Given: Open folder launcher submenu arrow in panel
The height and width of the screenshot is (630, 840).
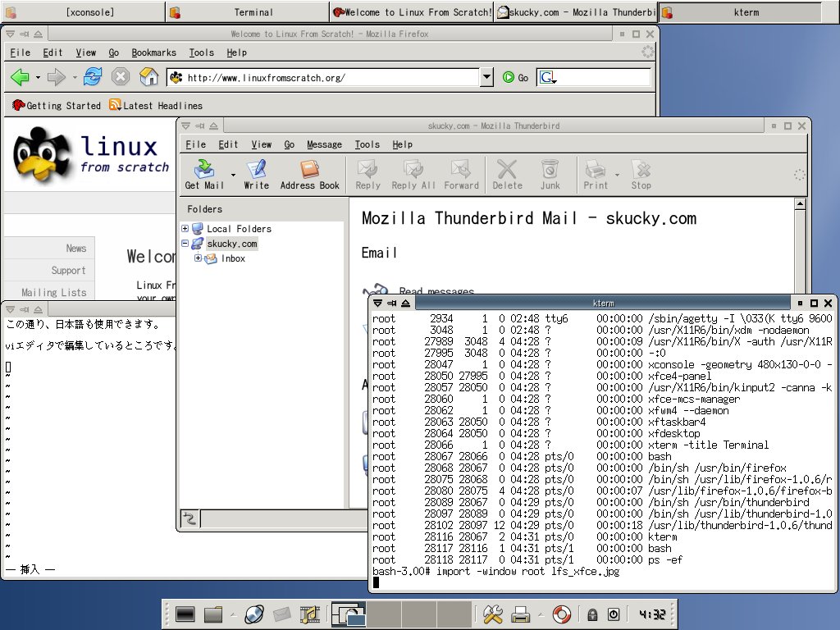Looking at the screenshot, I should tap(232, 614).
